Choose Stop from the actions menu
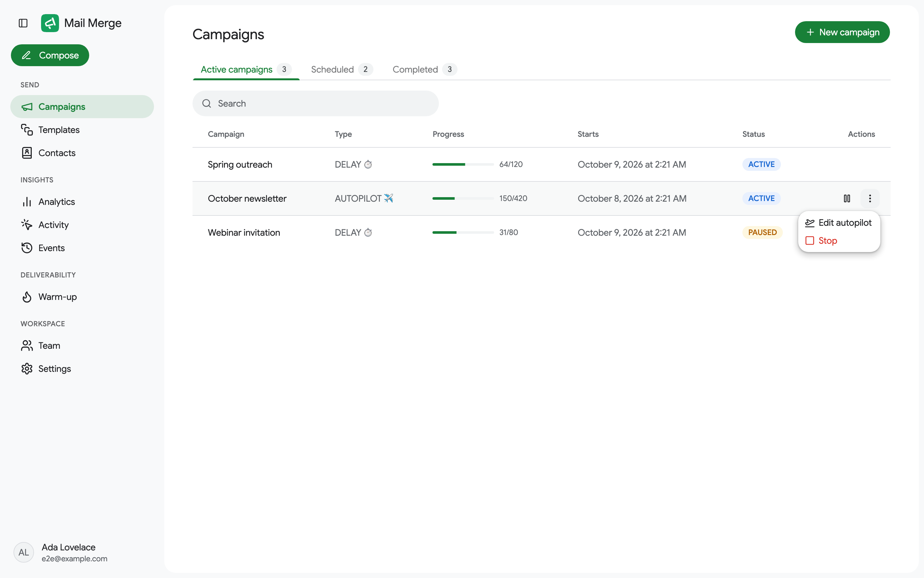 pos(838,241)
